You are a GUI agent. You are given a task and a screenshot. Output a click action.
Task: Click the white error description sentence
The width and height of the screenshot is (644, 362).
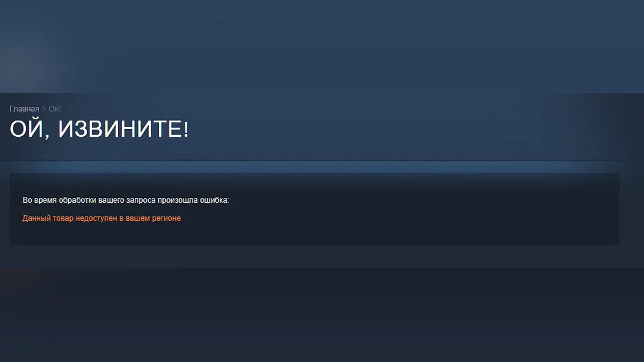coord(126,200)
